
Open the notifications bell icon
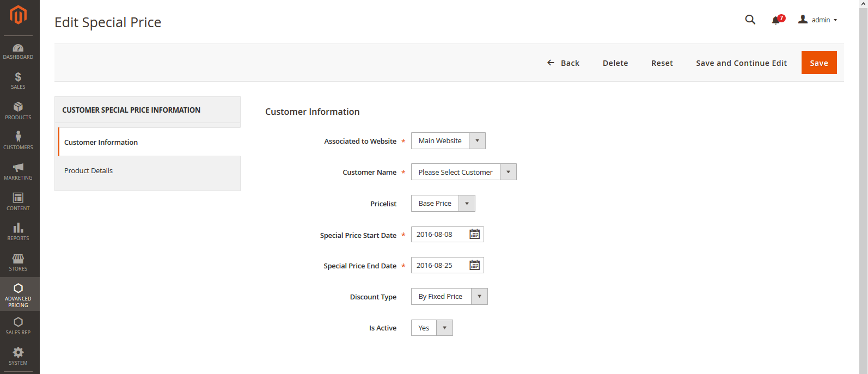776,20
